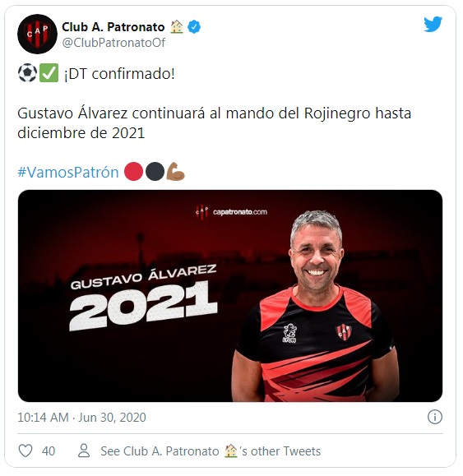This screenshot has height=476, width=463.
Task: Open the #VamosPatrón hashtag
Action: click(x=68, y=172)
